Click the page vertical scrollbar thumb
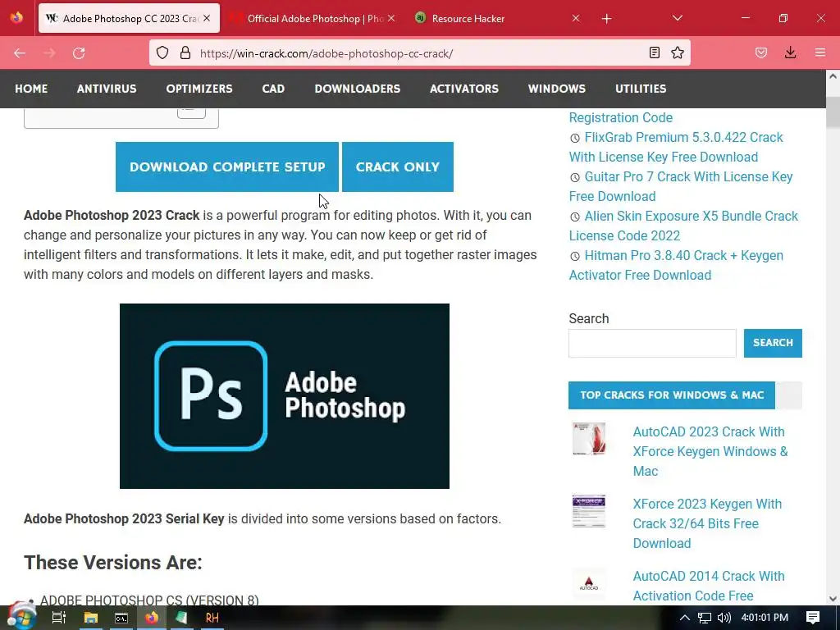The width and height of the screenshot is (840, 630). tap(833, 112)
